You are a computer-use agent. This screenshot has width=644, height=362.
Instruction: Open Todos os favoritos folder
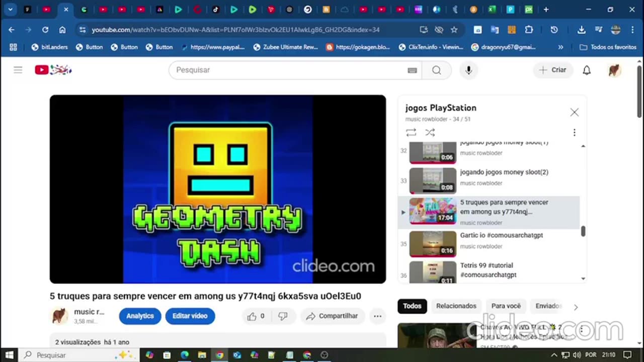[608, 47]
